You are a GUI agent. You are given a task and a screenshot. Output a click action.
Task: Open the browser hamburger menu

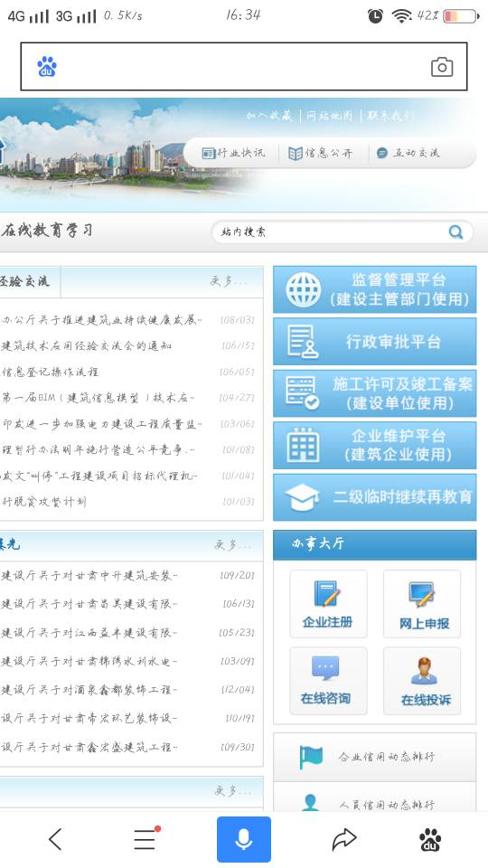(x=145, y=840)
